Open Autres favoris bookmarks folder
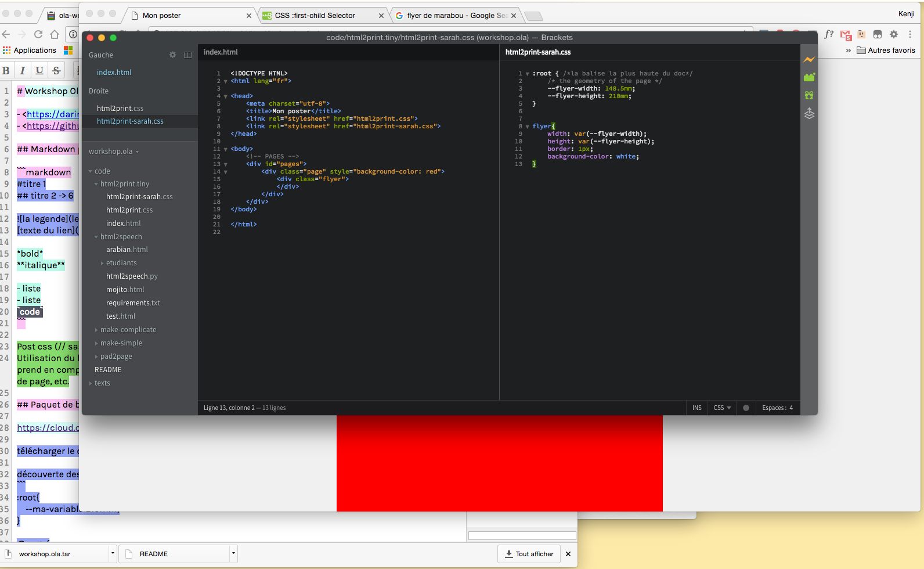The width and height of the screenshot is (924, 569). point(886,51)
